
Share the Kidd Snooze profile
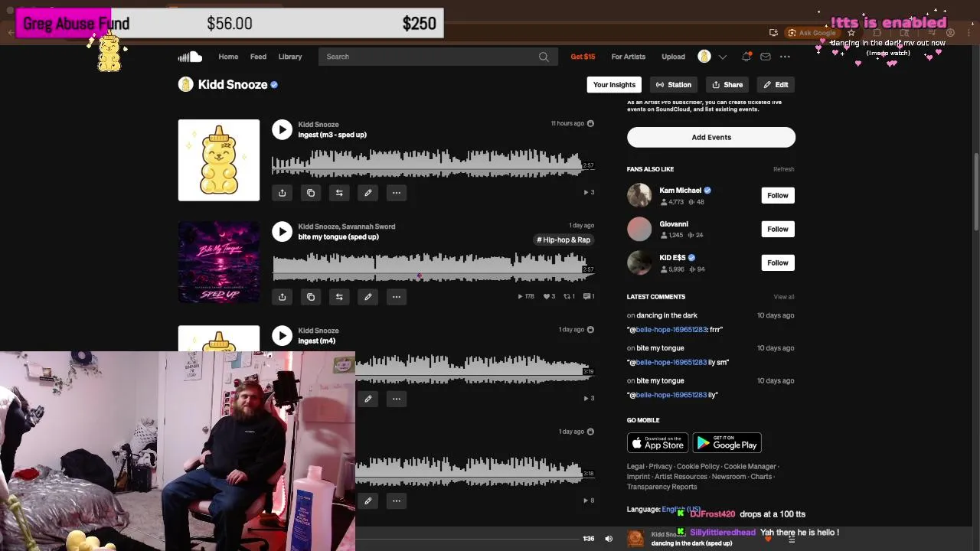coord(727,85)
